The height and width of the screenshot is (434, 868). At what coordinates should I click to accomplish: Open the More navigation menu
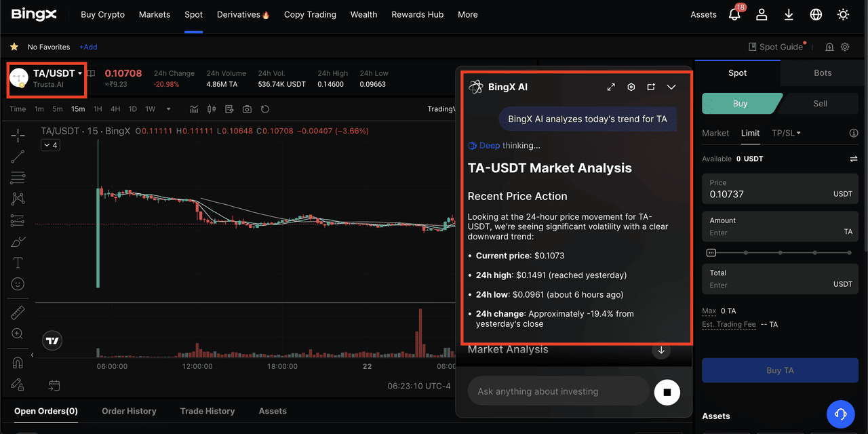(x=468, y=14)
